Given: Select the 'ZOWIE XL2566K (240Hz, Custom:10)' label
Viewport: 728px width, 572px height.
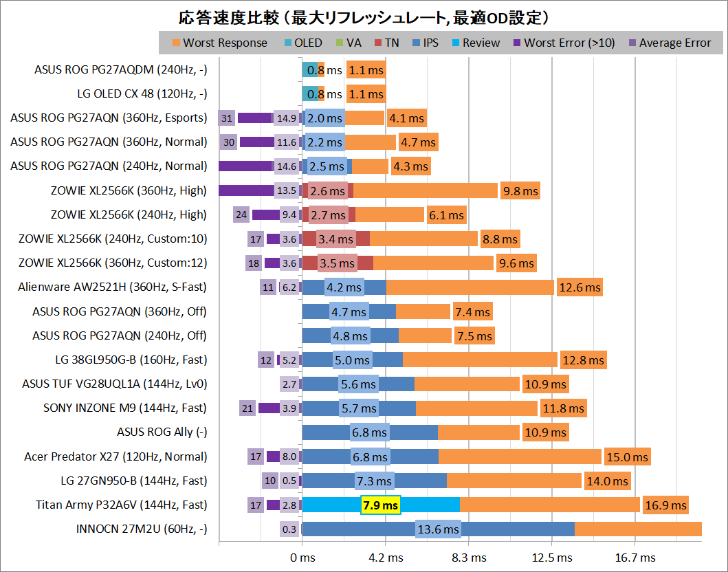Looking at the screenshot, I should tap(113, 239).
